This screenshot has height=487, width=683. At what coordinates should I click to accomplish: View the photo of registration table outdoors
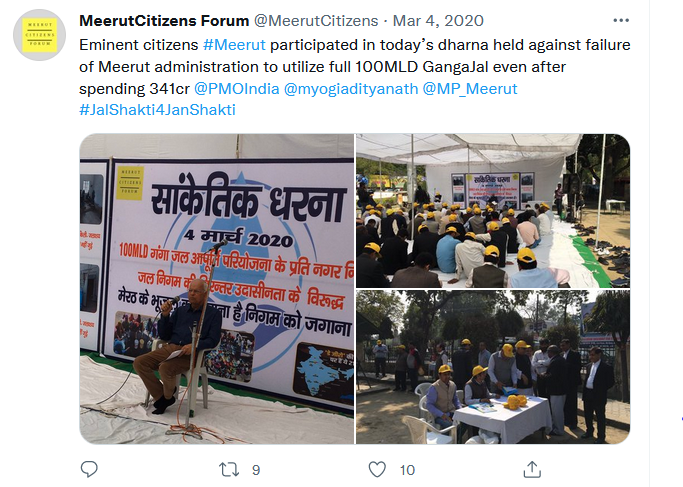(493, 367)
